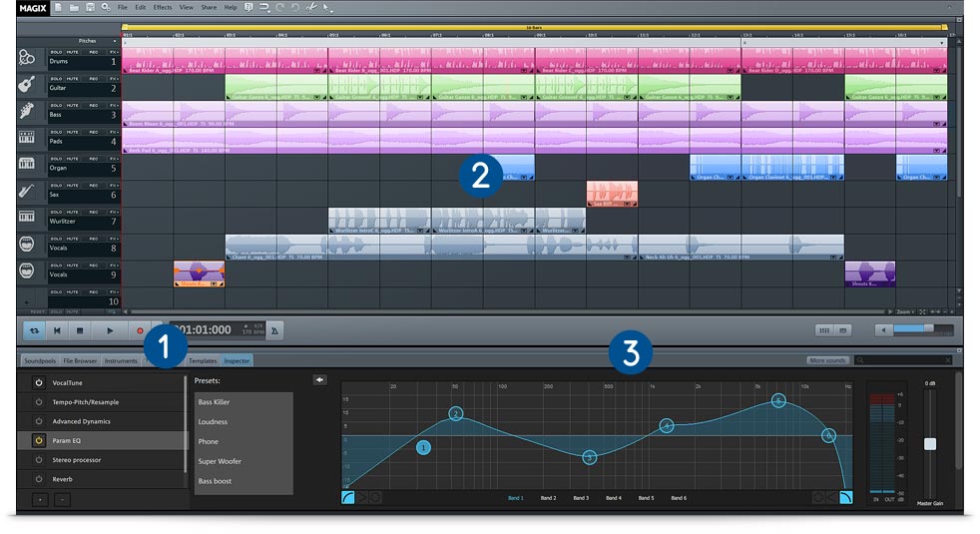Stop playback with the stop button
The width and height of the screenshot is (980, 534).
pyautogui.click(x=80, y=330)
